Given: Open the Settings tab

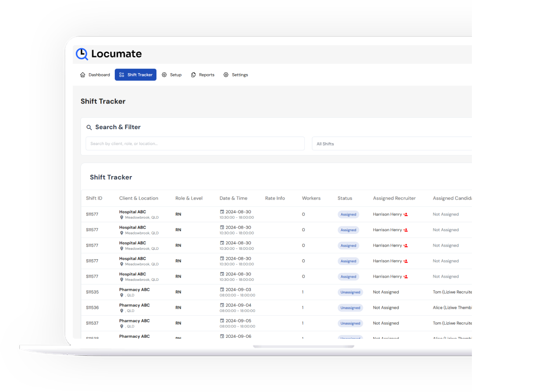Looking at the screenshot, I should pyautogui.click(x=236, y=75).
